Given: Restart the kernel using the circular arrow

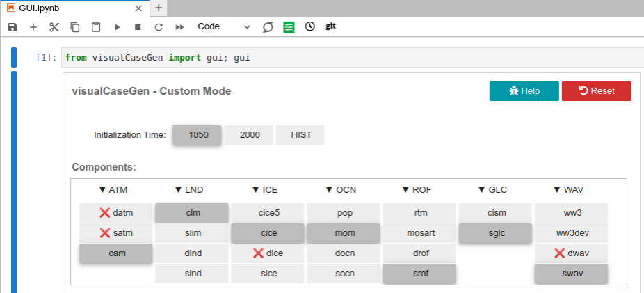Looking at the screenshot, I should [159, 26].
